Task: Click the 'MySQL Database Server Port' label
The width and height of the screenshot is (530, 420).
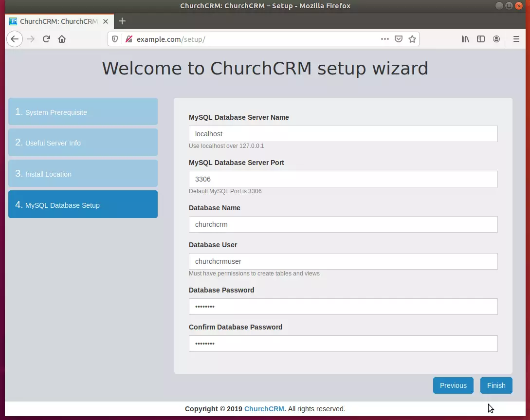Action: pyautogui.click(x=236, y=163)
